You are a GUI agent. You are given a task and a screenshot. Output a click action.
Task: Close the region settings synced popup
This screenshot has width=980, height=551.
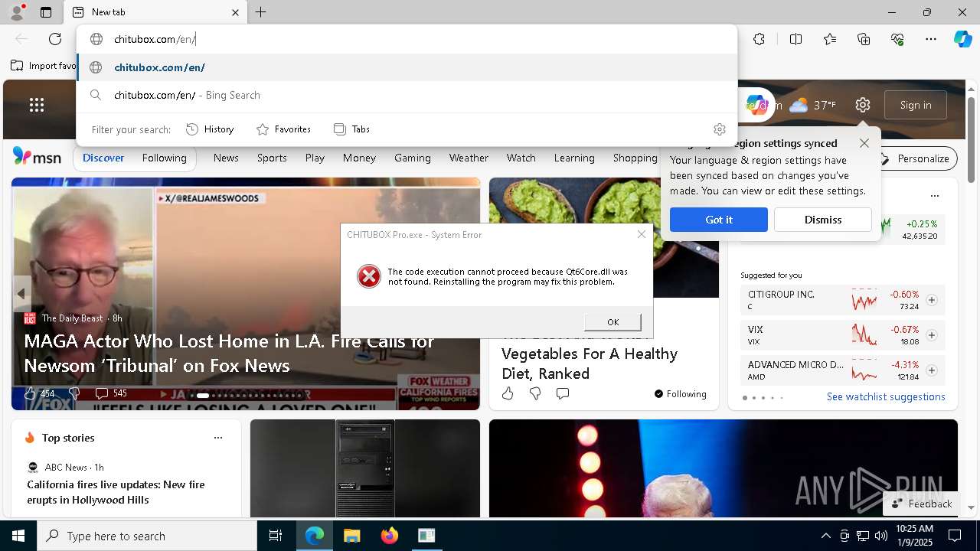[x=864, y=143]
